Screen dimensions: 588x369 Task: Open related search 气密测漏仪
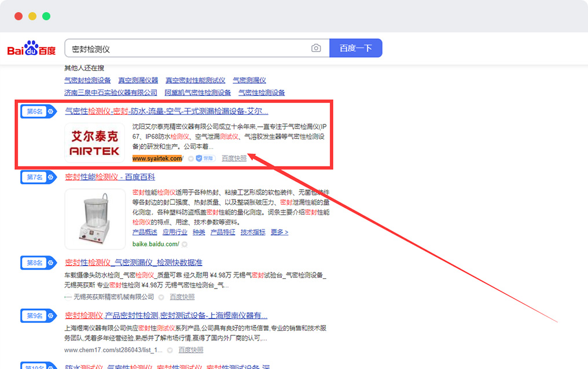point(249,80)
